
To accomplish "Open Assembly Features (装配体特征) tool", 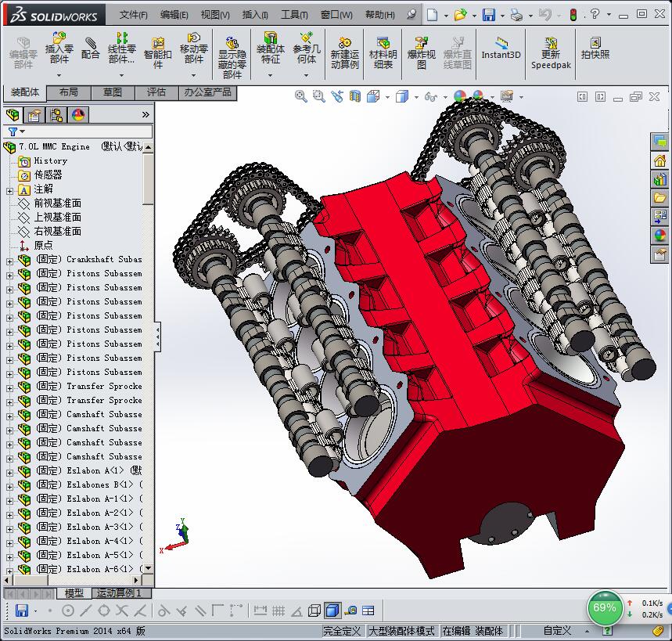I will click(271, 48).
